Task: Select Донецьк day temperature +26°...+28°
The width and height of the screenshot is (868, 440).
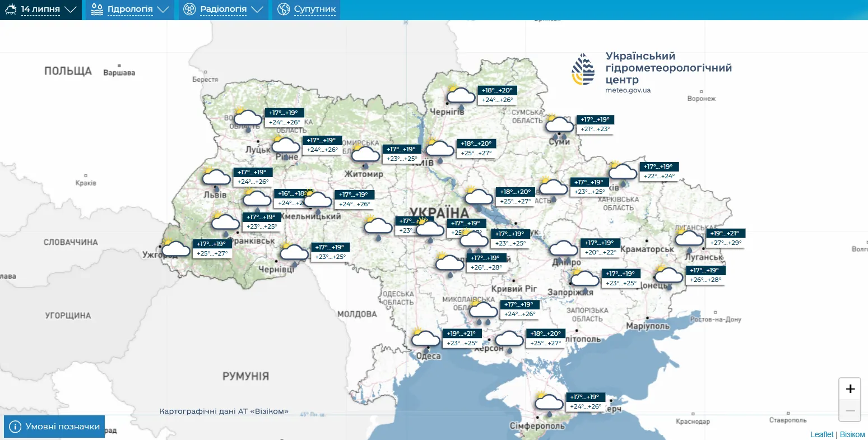Action: click(705, 280)
